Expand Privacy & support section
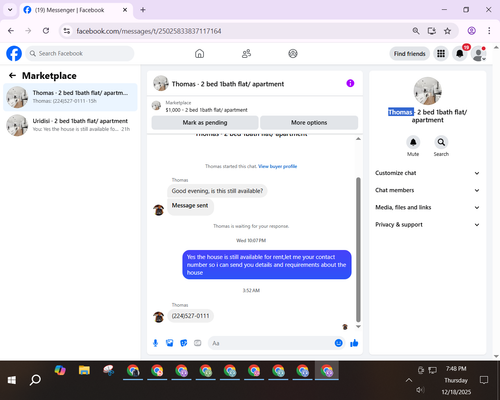 (427, 225)
